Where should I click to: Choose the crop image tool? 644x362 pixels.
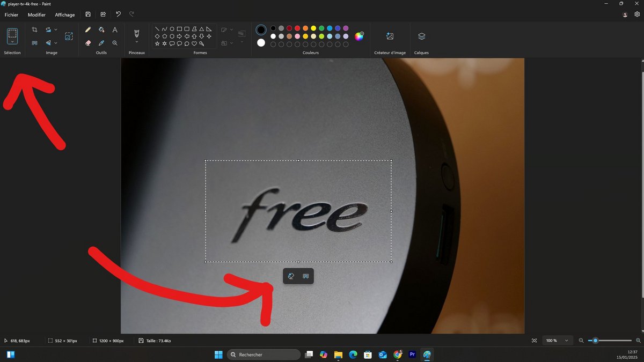34,30
